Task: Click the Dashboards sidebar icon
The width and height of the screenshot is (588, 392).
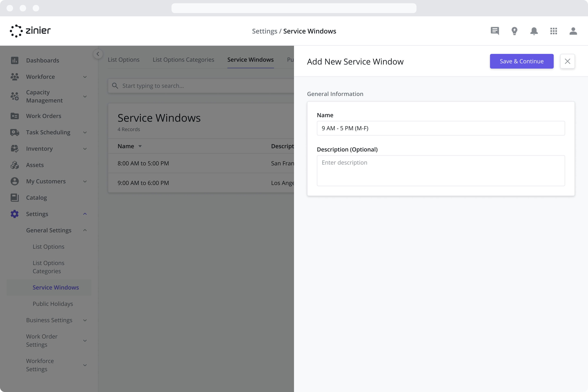Action: 14,60
